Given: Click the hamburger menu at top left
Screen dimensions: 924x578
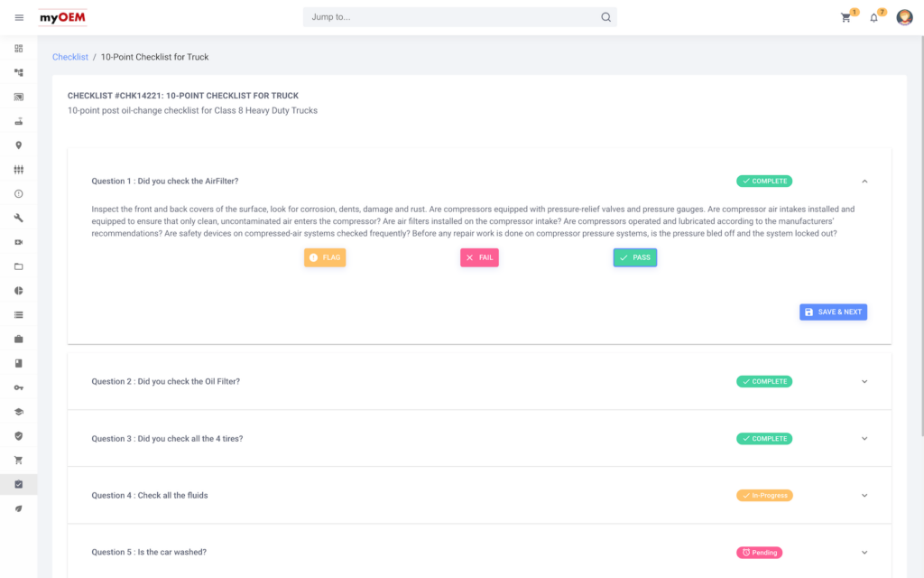Looking at the screenshot, I should pyautogui.click(x=18, y=17).
